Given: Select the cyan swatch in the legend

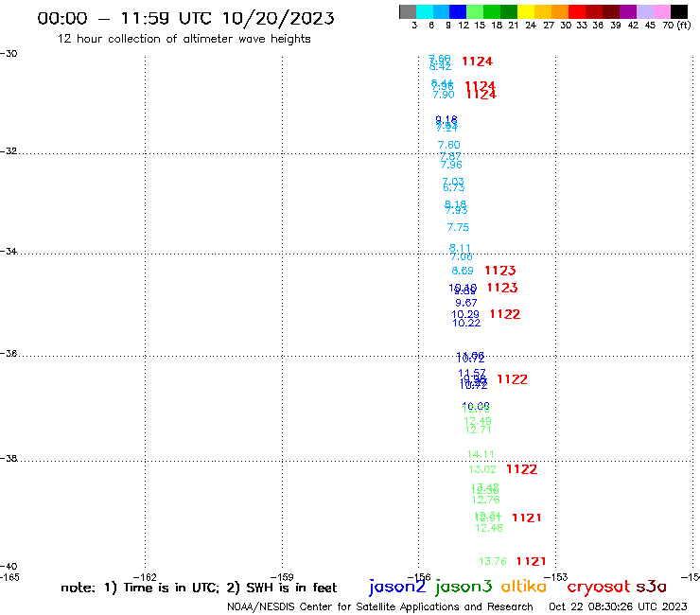Looking at the screenshot, I should pyautogui.click(x=425, y=11).
